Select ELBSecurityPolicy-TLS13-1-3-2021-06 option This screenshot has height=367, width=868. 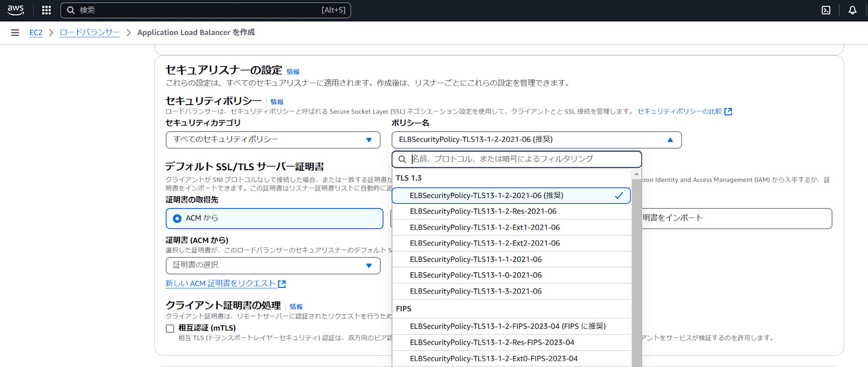click(x=511, y=291)
